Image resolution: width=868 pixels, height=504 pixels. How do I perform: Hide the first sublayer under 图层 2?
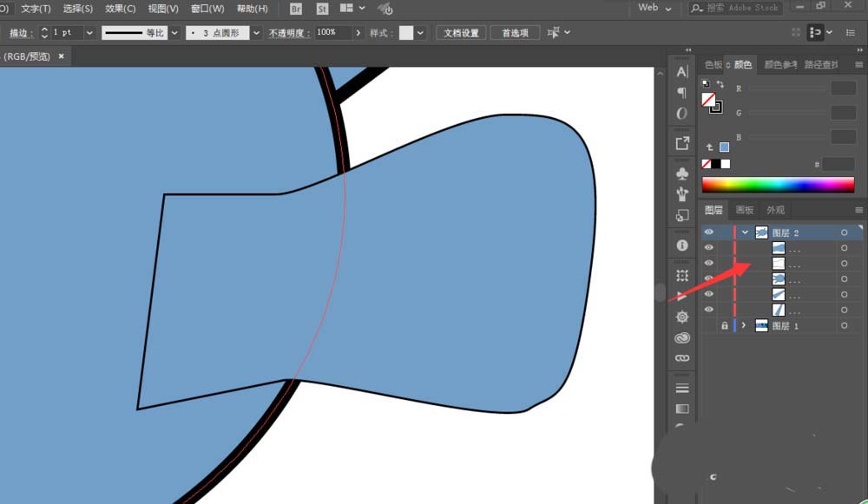(x=708, y=247)
